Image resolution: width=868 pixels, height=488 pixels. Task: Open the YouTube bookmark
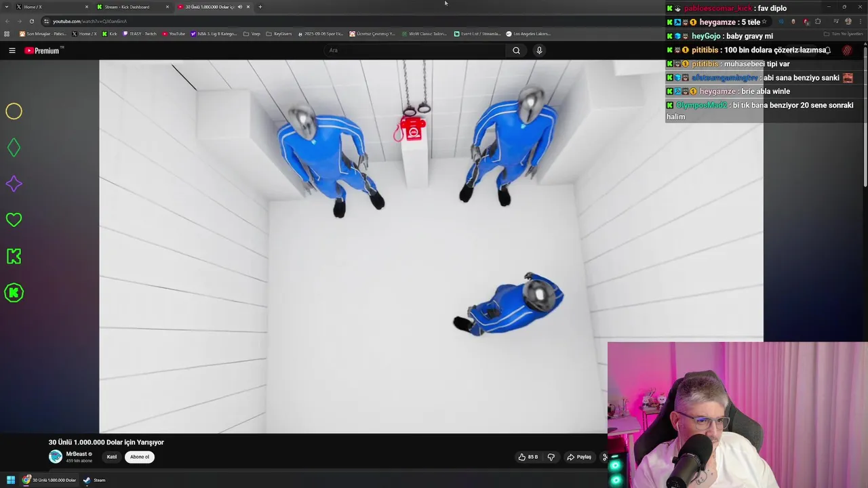pyautogui.click(x=174, y=34)
